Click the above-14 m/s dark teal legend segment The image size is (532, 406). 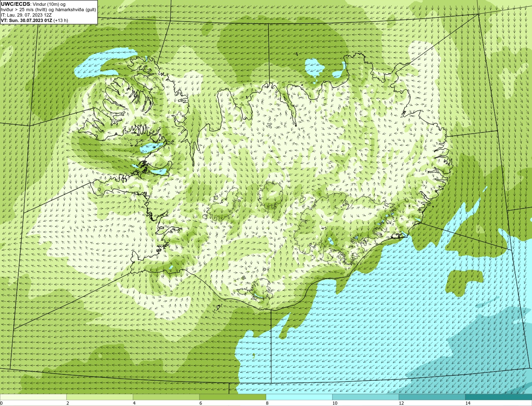tap(499, 397)
